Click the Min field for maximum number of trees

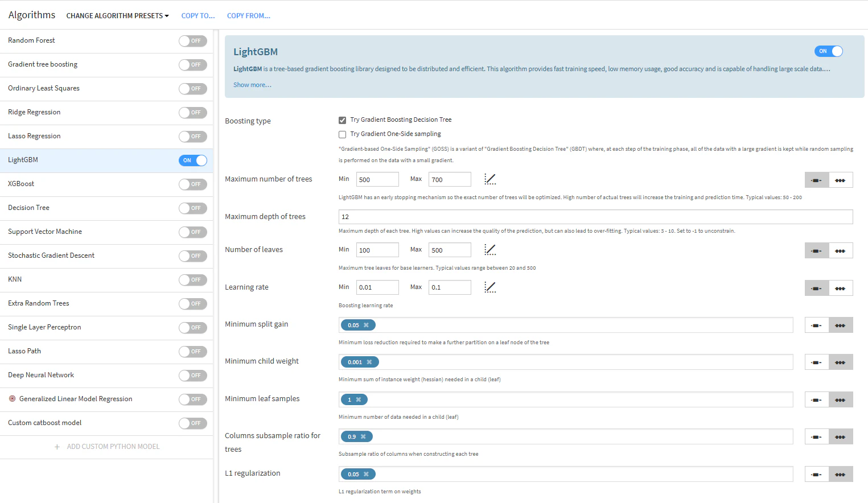pyautogui.click(x=377, y=179)
